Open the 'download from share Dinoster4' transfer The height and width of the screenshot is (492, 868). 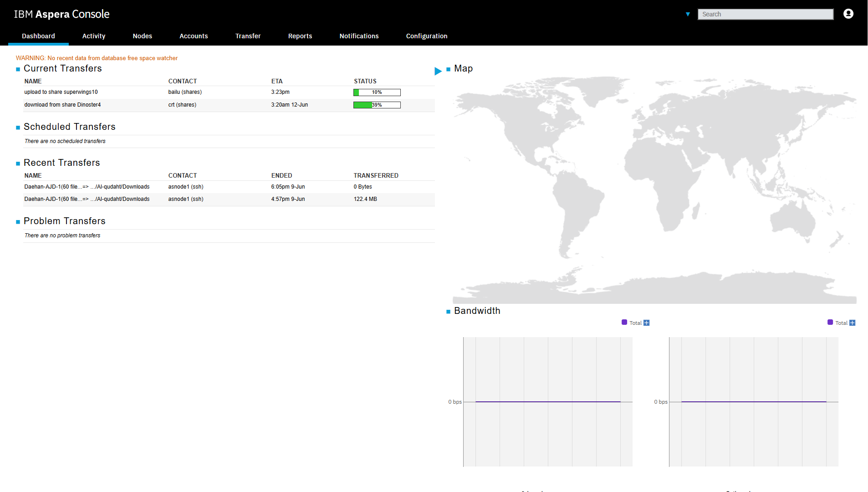tap(62, 105)
